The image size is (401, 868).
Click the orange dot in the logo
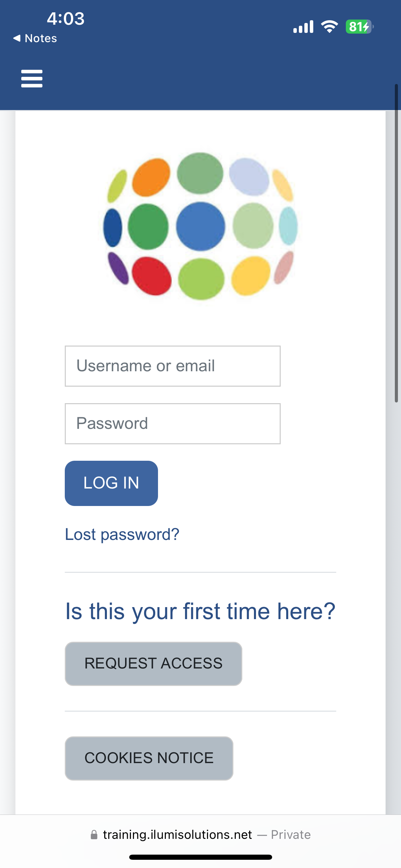coord(151,177)
